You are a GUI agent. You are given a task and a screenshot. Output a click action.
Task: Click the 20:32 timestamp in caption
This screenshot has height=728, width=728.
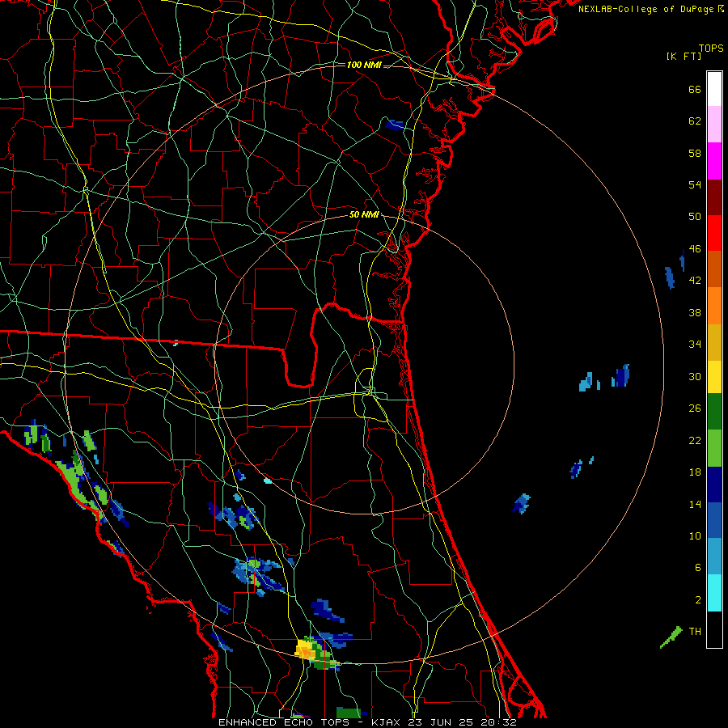pos(498,722)
